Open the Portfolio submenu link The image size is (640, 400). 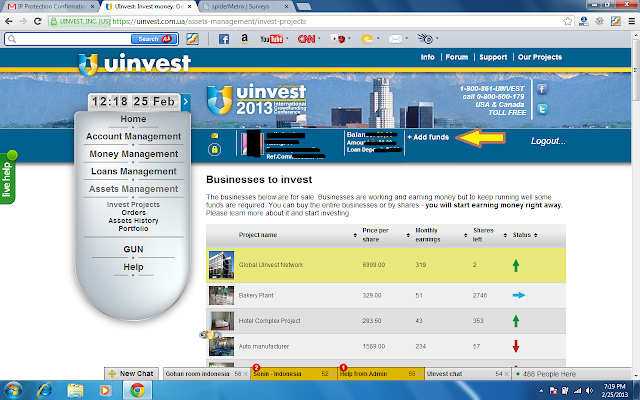click(x=133, y=229)
